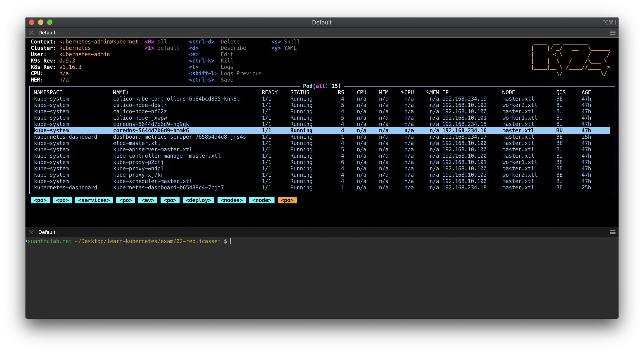The height and width of the screenshot is (352, 644).
Task: Select the <deploy> breadcrumb
Action: (198, 200)
